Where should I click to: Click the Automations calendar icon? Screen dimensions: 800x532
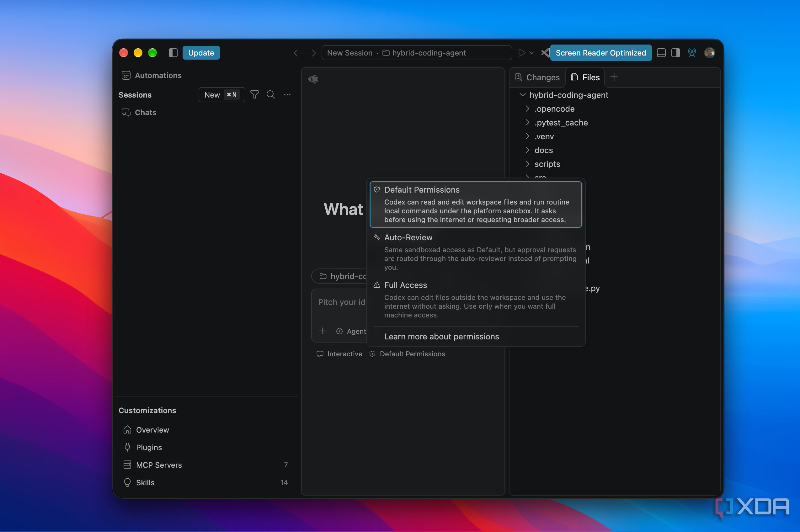(x=126, y=75)
